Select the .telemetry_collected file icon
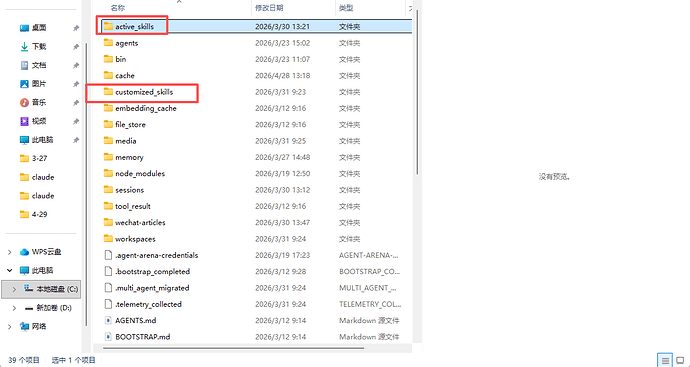Image resolution: width=690 pixels, height=367 pixels. coord(108,304)
